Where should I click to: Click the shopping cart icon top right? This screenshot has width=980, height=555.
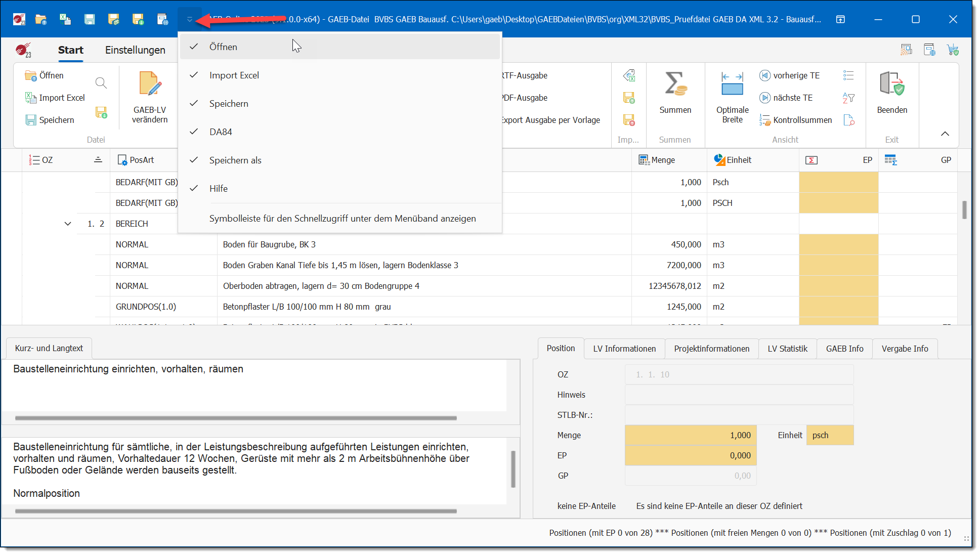tap(953, 50)
